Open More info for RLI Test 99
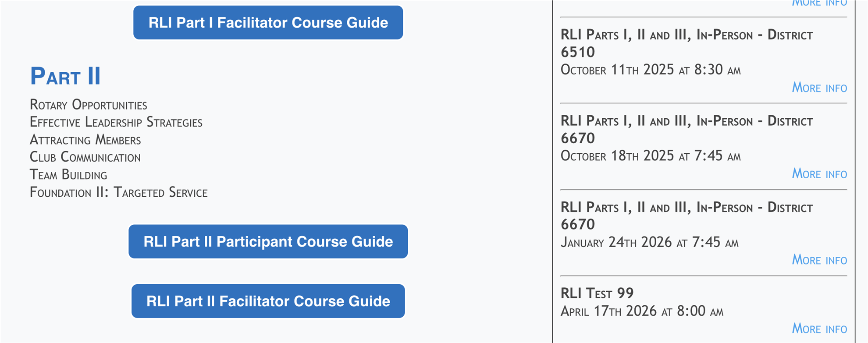Viewport: 868px width, 343px height. [819, 329]
